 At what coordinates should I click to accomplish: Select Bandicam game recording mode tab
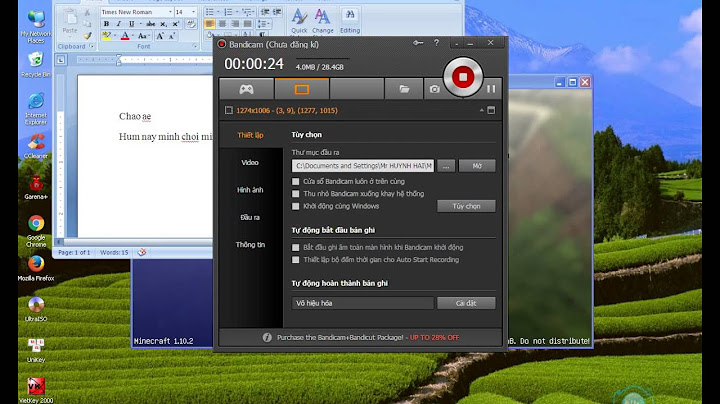[247, 89]
